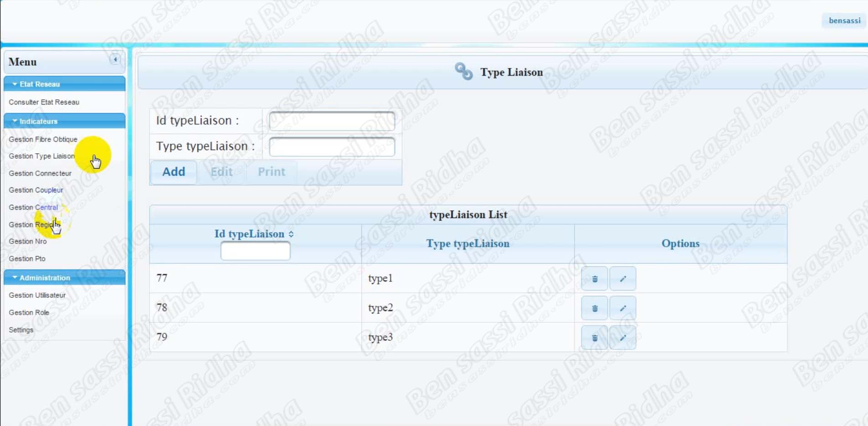Screen dimensions: 868x426
Task: Click pencil icon for row 78
Action: click(x=623, y=308)
